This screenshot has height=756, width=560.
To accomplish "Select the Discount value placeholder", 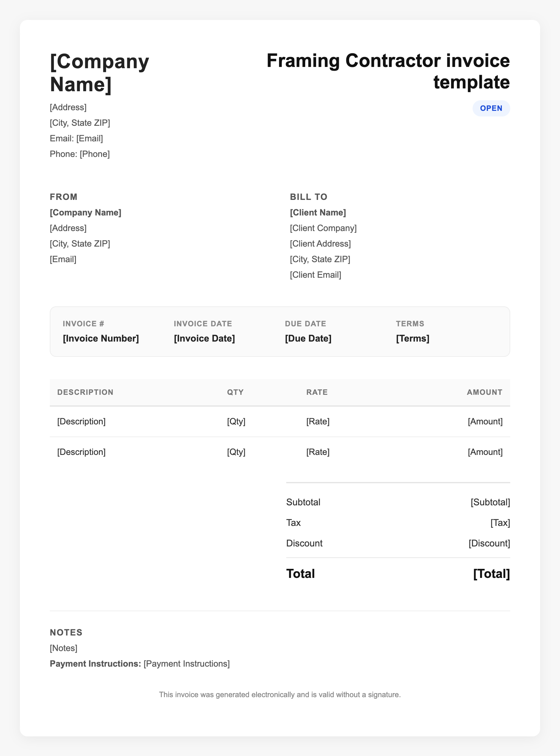I will [x=489, y=543].
